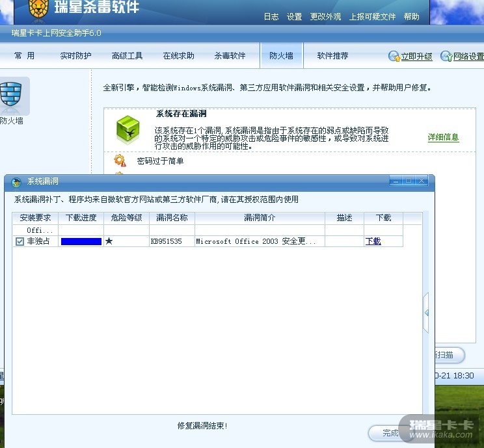Click the 描述 column header
Image resolution: width=484 pixels, height=448 pixels.
pyautogui.click(x=345, y=218)
